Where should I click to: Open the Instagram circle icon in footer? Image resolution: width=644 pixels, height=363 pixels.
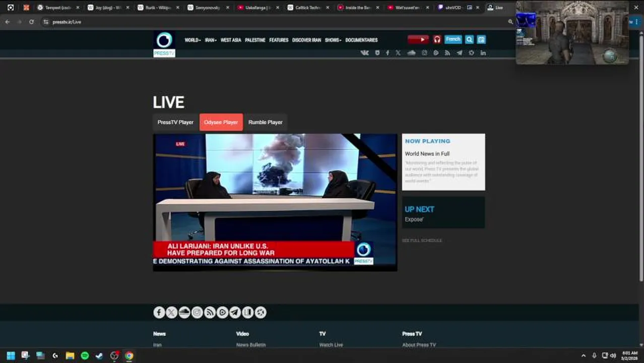(x=197, y=313)
